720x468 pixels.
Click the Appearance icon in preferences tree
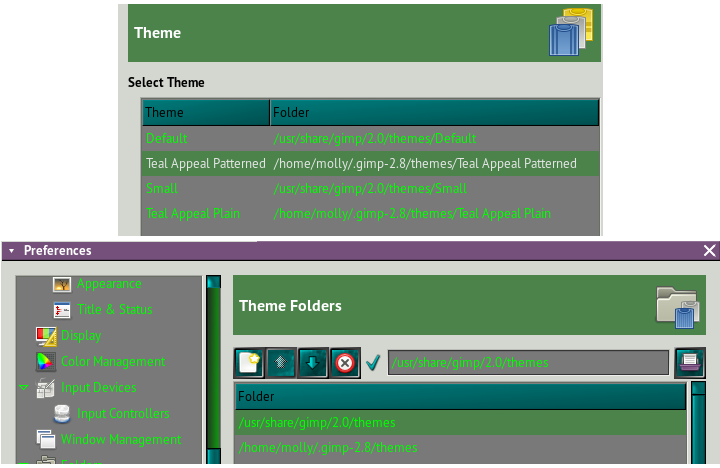(x=62, y=284)
